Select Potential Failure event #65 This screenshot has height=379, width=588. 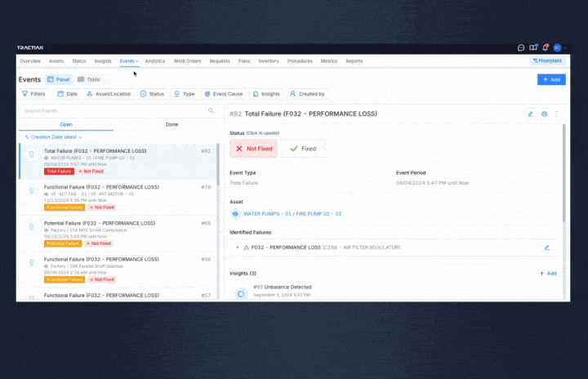[x=118, y=234]
